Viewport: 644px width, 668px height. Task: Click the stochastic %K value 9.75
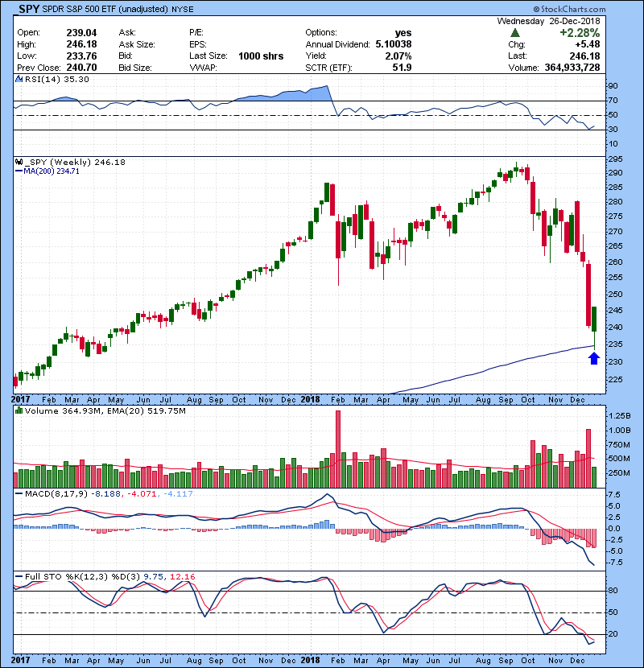pyautogui.click(x=154, y=576)
